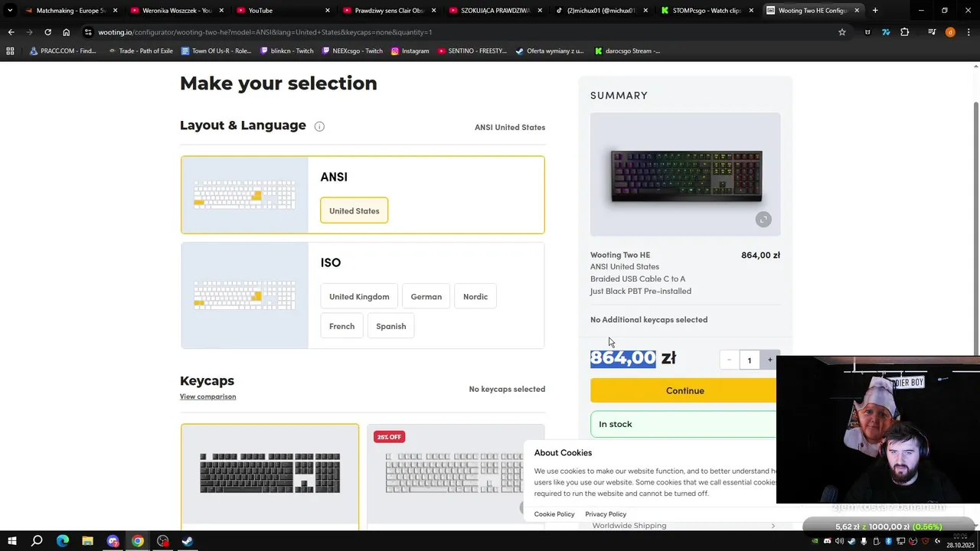Open the Privacy Policy link
The width and height of the screenshot is (980, 551).
(606, 514)
